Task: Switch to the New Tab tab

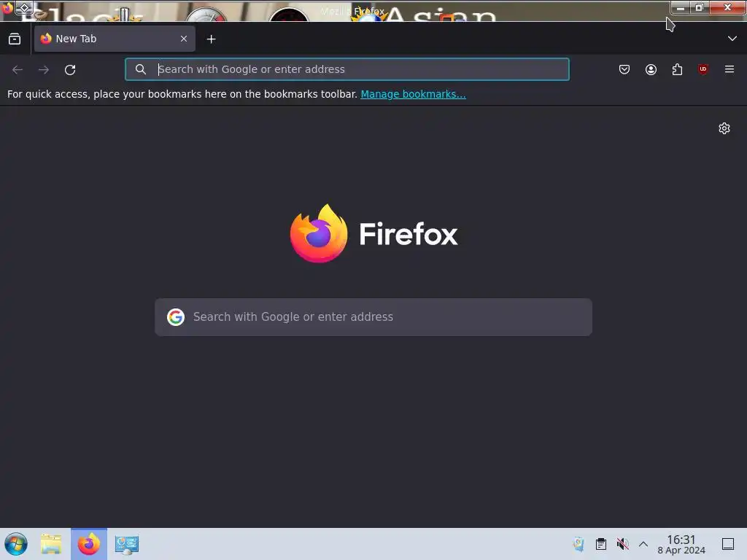Action: point(115,39)
